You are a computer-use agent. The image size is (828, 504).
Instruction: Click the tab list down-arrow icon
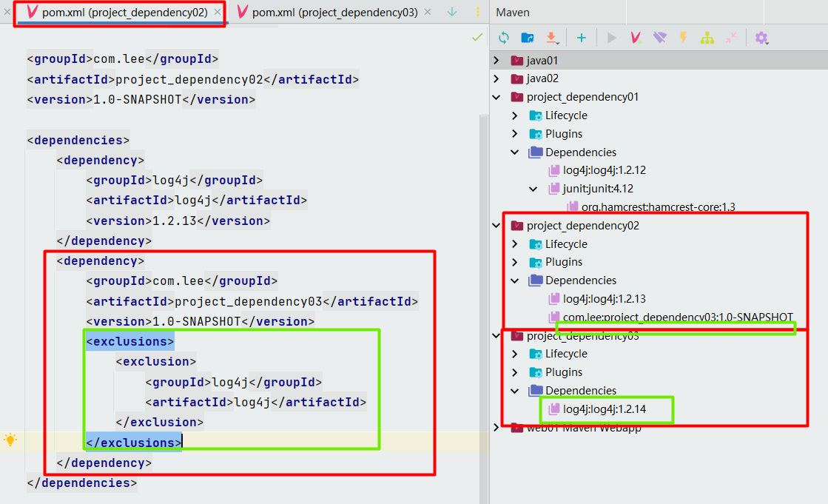point(452,12)
